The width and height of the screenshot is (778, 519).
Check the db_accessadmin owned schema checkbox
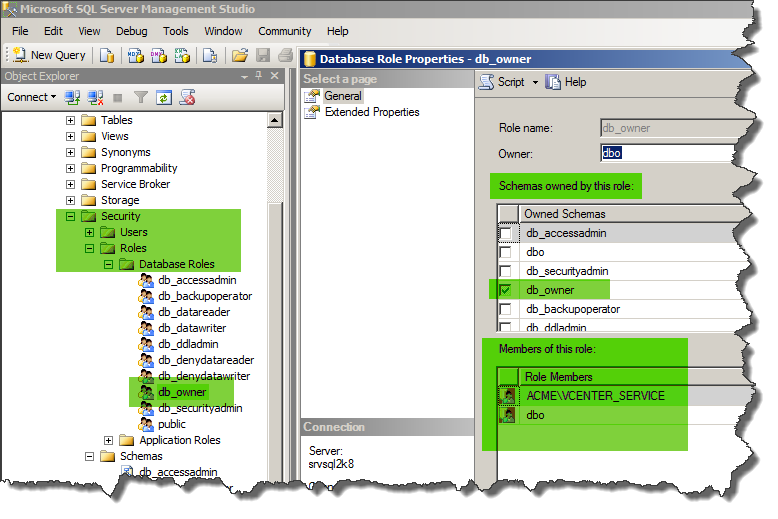(x=505, y=233)
